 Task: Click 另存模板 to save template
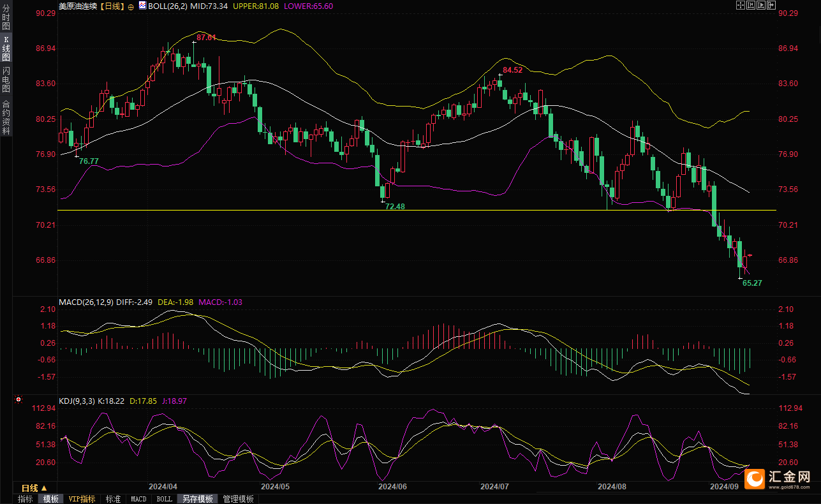(x=197, y=499)
